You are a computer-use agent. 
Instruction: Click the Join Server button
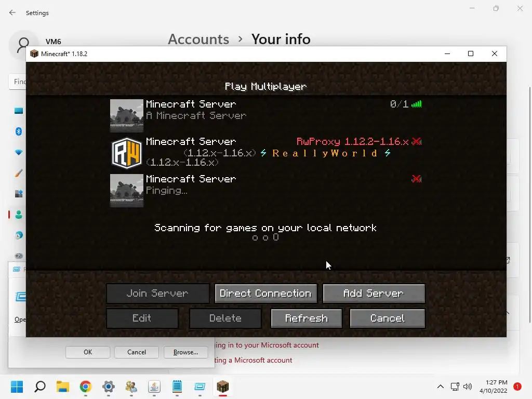tap(158, 294)
